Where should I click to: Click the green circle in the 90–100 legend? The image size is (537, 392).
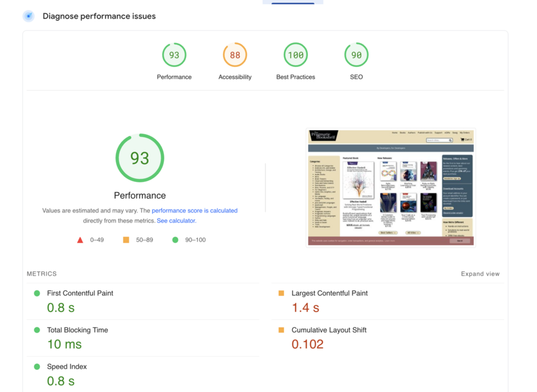pos(175,239)
